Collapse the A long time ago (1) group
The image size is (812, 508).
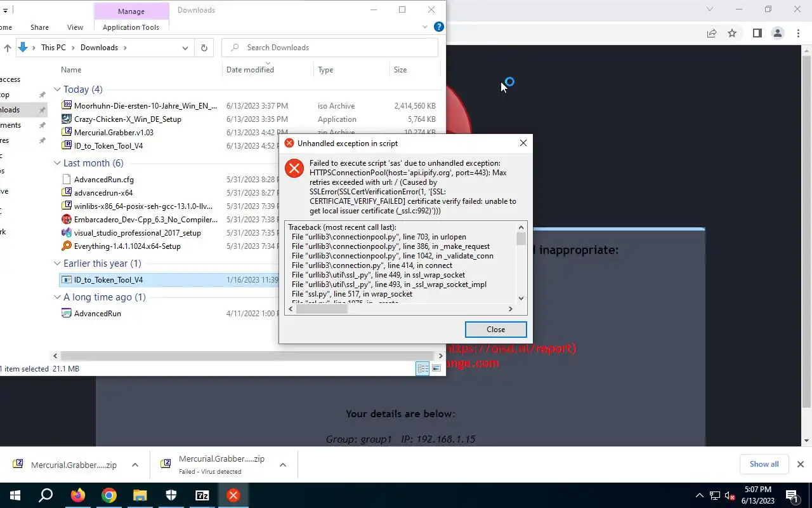[57, 297]
